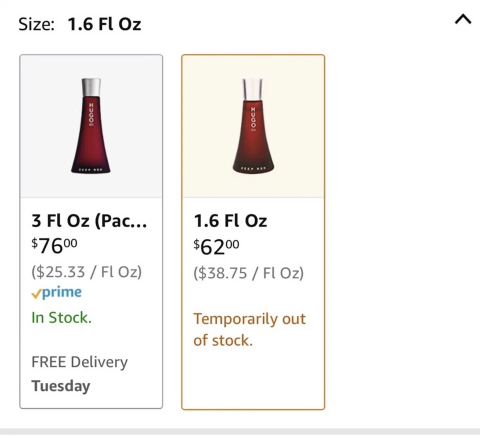This screenshot has width=480, height=448.
Task: Click the clear cap of right bottle
Action: tap(253, 89)
